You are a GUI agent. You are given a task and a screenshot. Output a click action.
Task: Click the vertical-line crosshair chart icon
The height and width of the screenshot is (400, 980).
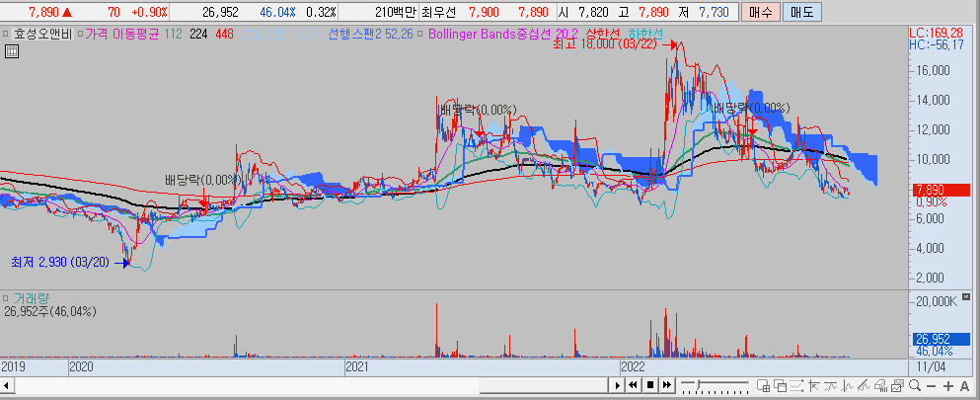(848, 385)
